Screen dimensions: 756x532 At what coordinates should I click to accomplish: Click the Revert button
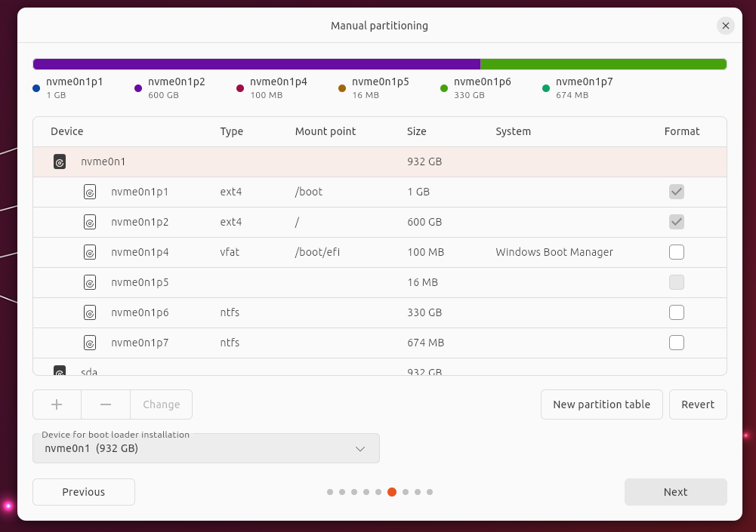tap(697, 404)
